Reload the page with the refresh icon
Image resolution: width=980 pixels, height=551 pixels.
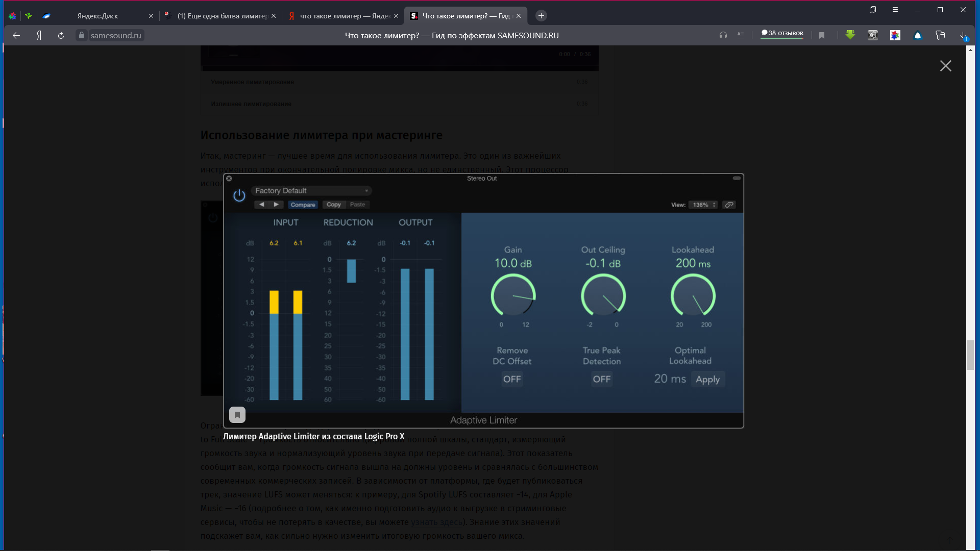(x=61, y=35)
